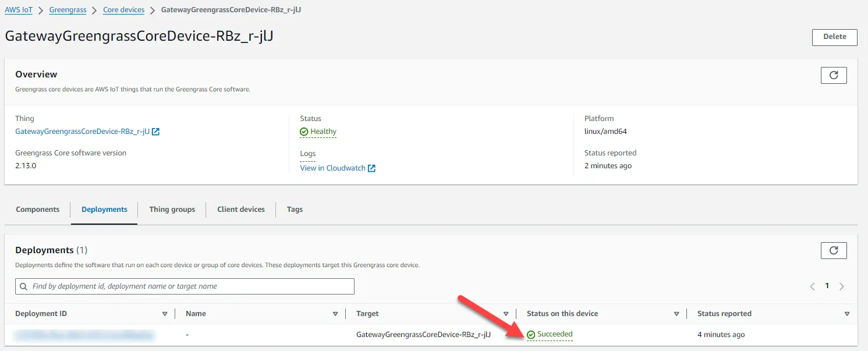Image resolution: width=868 pixels, height=351 pixels.
Task: Open AWS IoT breadcrumb link
Action: coord(19,10)
